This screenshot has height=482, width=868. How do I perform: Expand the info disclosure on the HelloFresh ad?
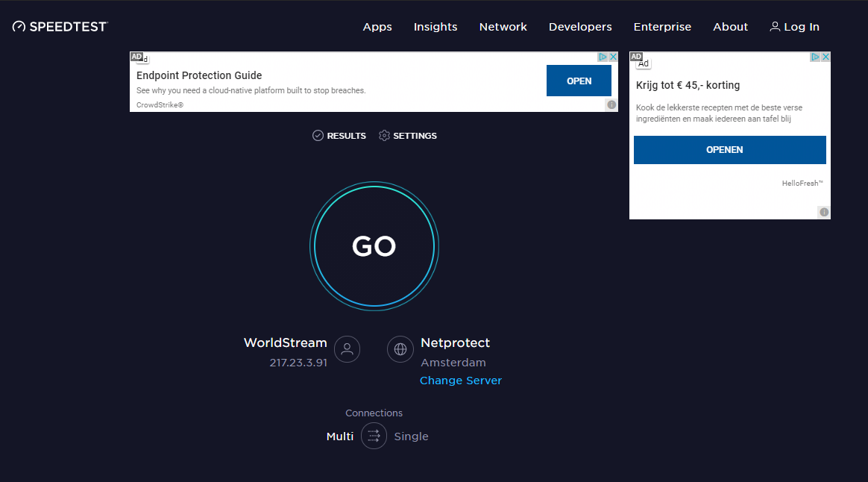click(823, 212)
